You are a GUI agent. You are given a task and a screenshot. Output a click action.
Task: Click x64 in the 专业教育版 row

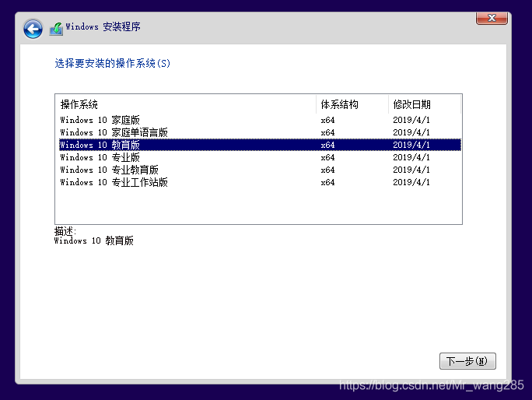pos(327,170)
